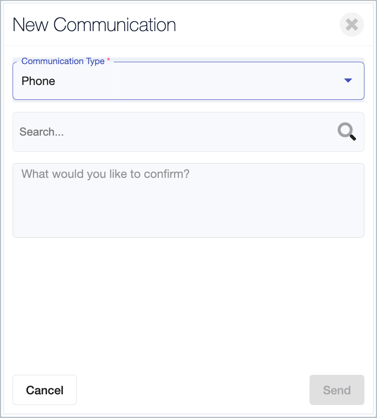Place cursor in Search... box
This screenshot has height=418, width=377.
click(x=188, y=132)
